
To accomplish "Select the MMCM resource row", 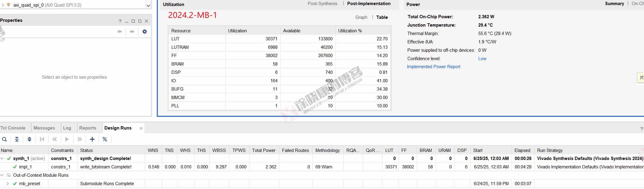I will click(279, 97).
